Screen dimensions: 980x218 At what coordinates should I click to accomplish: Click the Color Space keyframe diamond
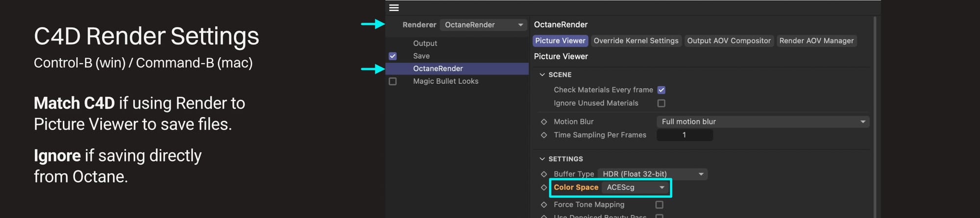[543, 187]
